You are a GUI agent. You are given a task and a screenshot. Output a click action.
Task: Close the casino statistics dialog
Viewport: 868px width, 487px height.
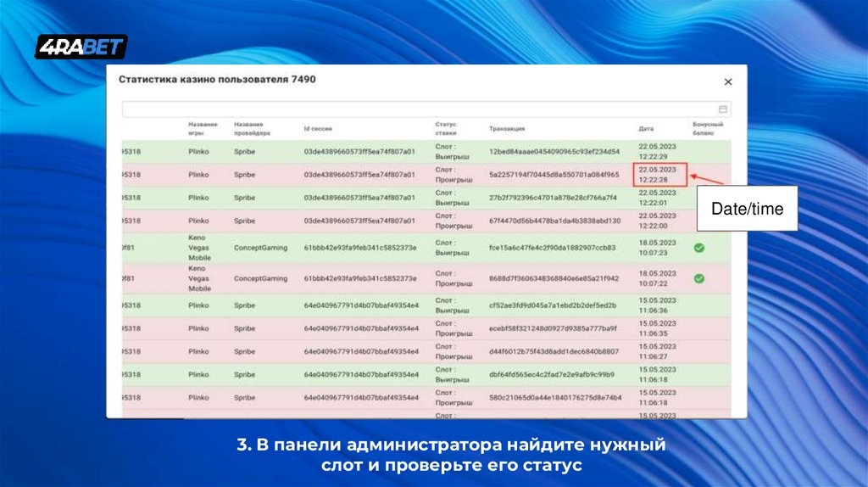(728, 82)
